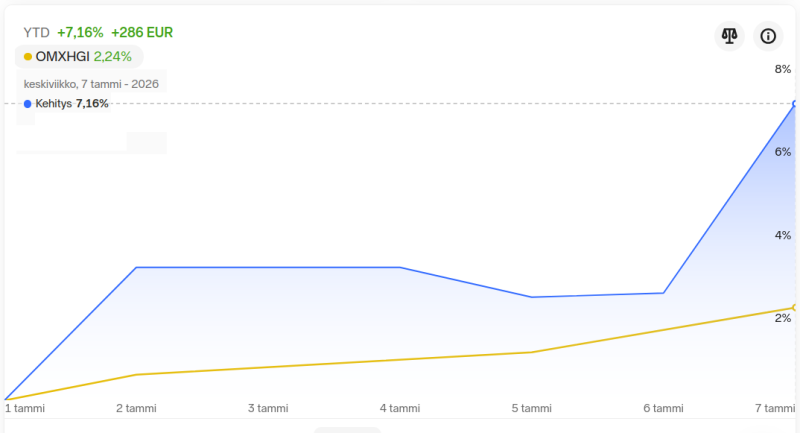Select 3 tammi on the date axis
Viewport: 800px width, 433px height.
(x=268, y=408)
